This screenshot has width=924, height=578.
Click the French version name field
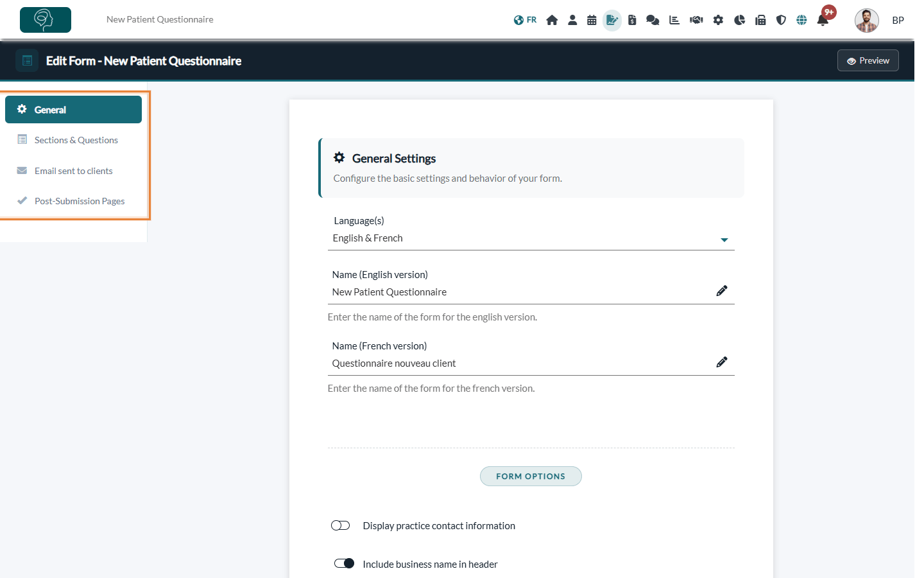click(531, 363)
